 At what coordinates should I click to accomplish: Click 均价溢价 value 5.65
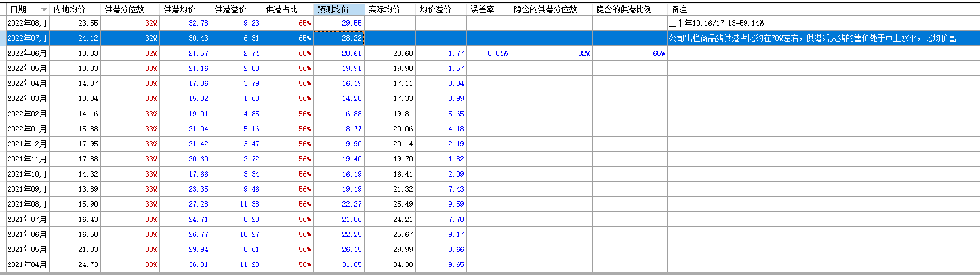click(x=441, y=114)
